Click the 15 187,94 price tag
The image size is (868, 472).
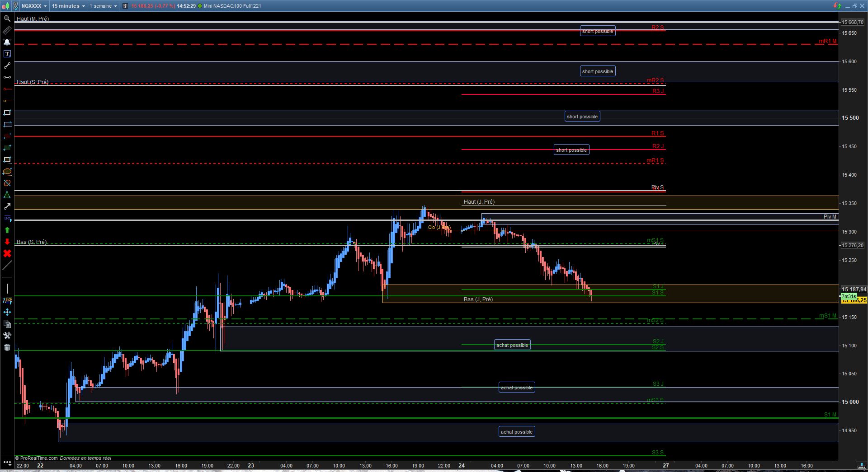[x=854, y=290]
